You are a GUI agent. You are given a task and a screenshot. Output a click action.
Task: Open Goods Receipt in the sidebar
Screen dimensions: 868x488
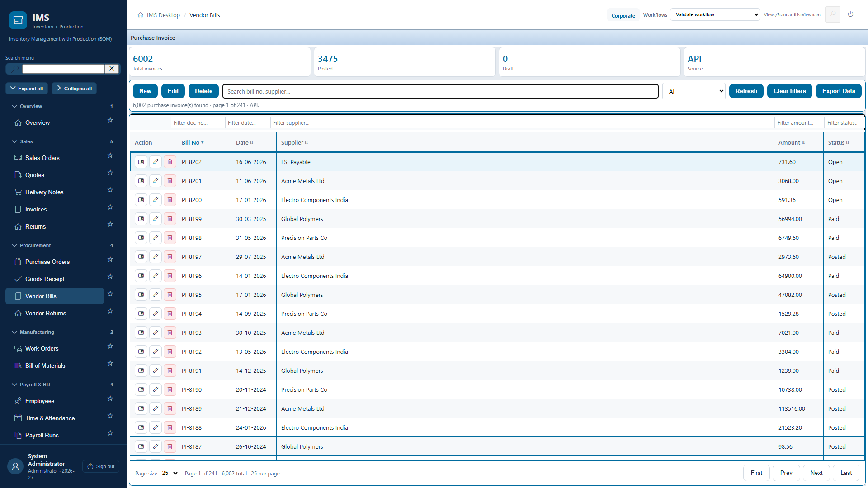coord(55,279)
